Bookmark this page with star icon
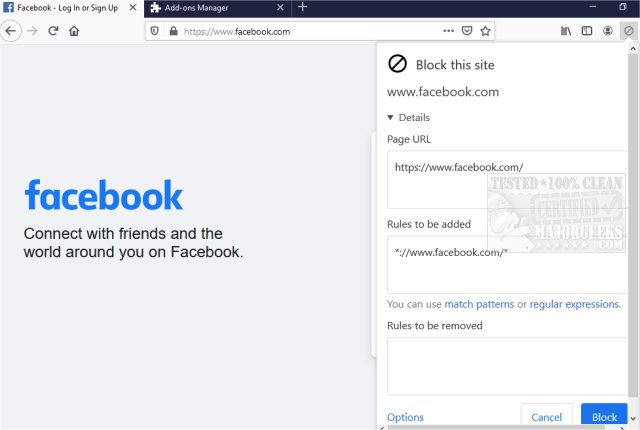This screenshot has width=640, height=430. click(x=485, y=31)
